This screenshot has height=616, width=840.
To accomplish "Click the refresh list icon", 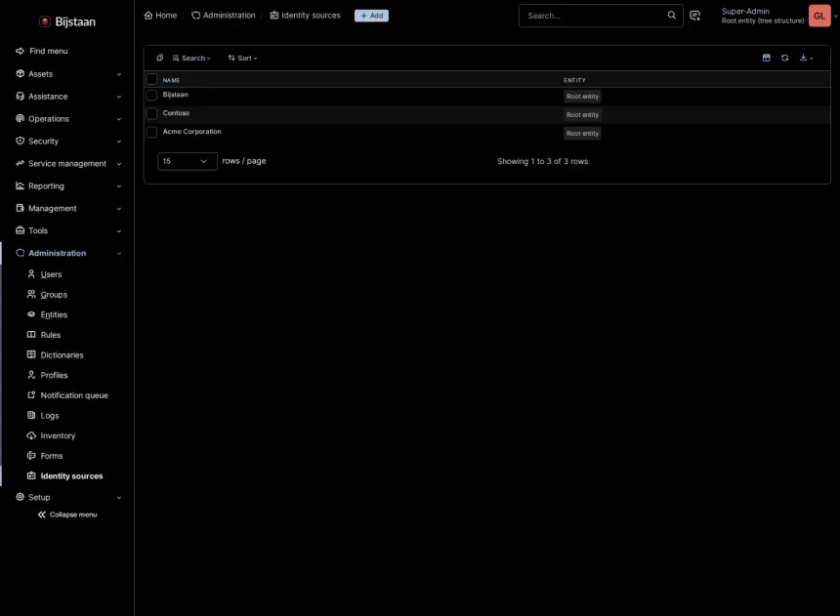I will [785, 58].
